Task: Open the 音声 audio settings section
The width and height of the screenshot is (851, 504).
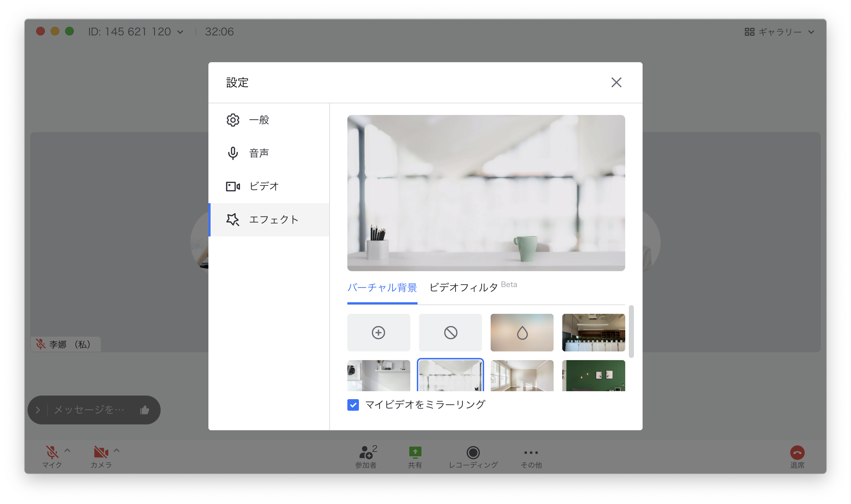Action: pos(269,153)
